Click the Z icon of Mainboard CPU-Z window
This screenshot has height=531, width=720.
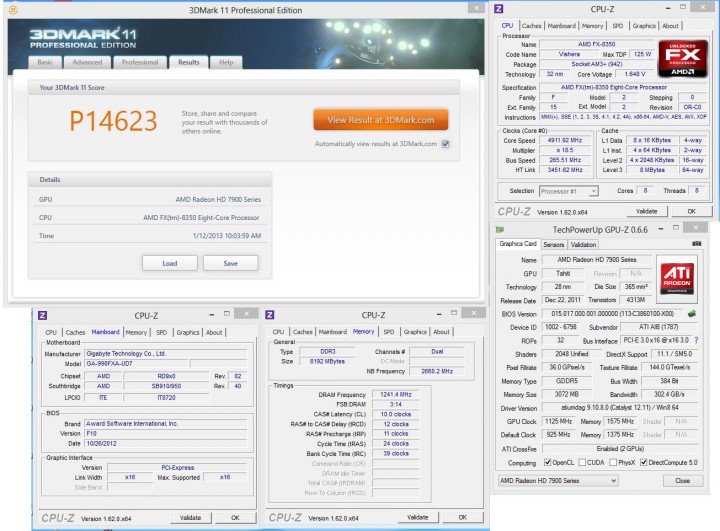(42, 315)
